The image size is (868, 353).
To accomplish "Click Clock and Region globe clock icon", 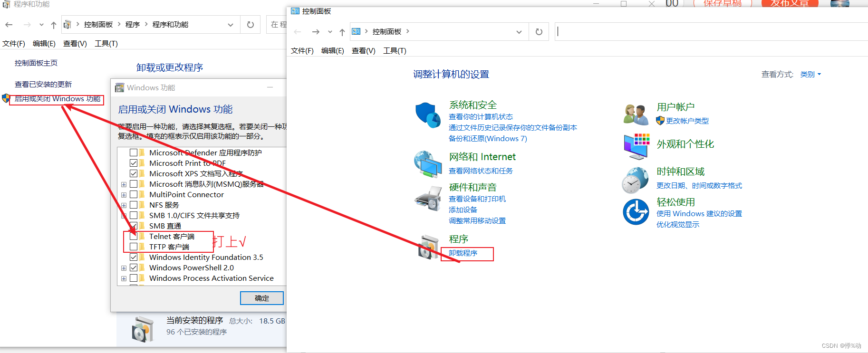I will tap(636, 180).
